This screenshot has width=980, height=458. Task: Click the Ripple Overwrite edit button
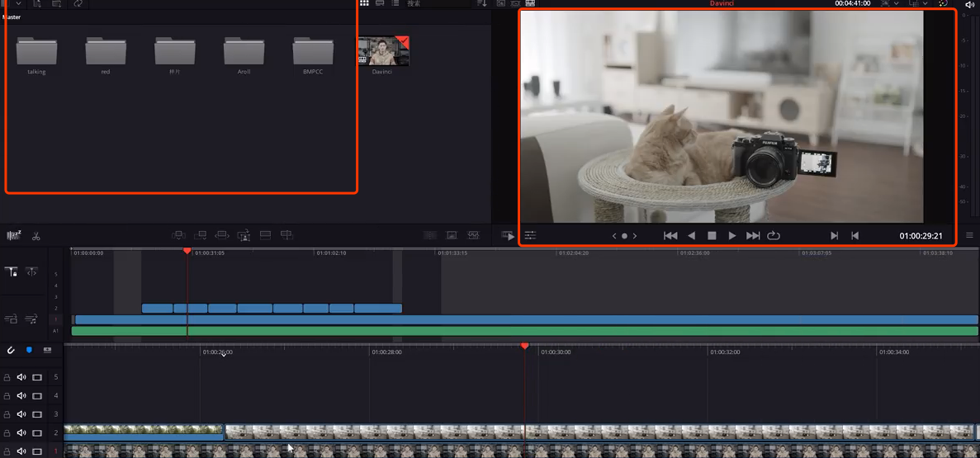click(x=222, y=235)
